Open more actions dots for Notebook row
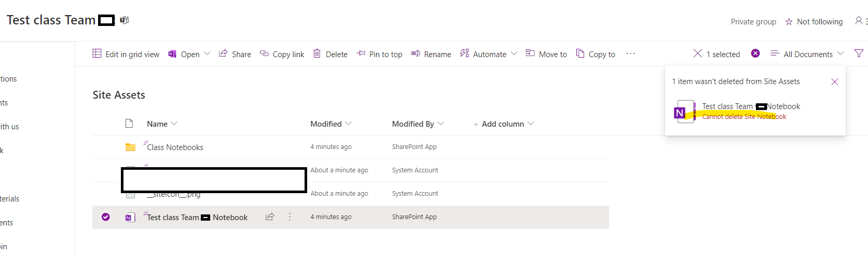868x257 pixels. tap(290, 217)
